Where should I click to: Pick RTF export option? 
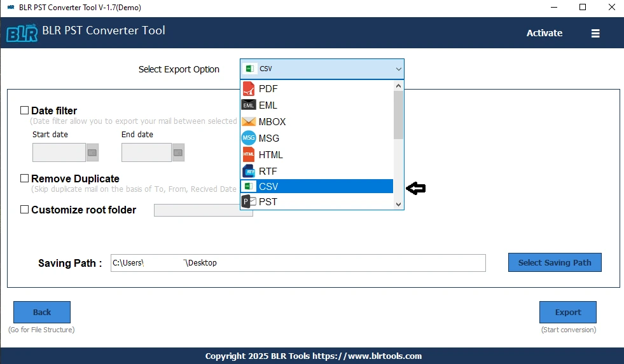317,172
